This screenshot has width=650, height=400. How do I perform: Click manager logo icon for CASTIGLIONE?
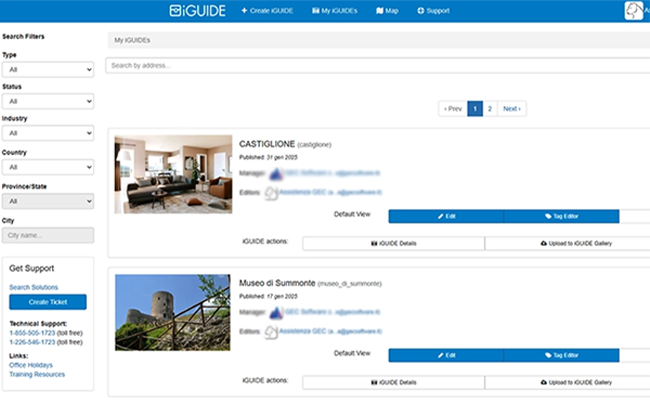276,174
